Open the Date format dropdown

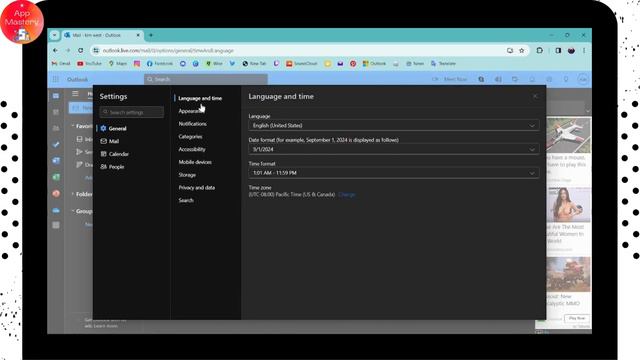pos(393,149)
